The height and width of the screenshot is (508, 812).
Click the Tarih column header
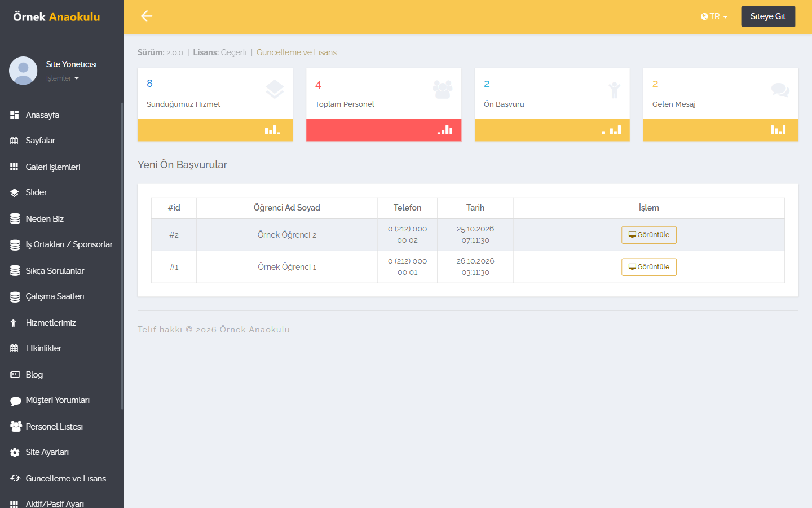[x=475, y=208]
